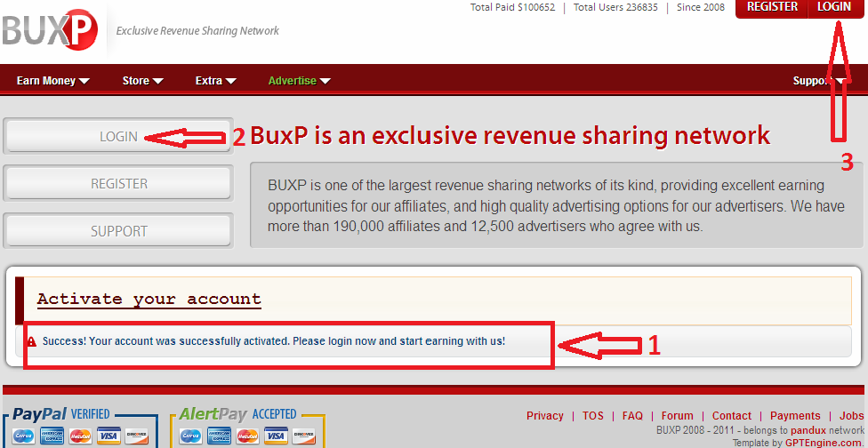The width and height of the screenshot is (868, 448).
Task: Click the MasterCard icon under PayPal Verified
Action: [81, 436]
